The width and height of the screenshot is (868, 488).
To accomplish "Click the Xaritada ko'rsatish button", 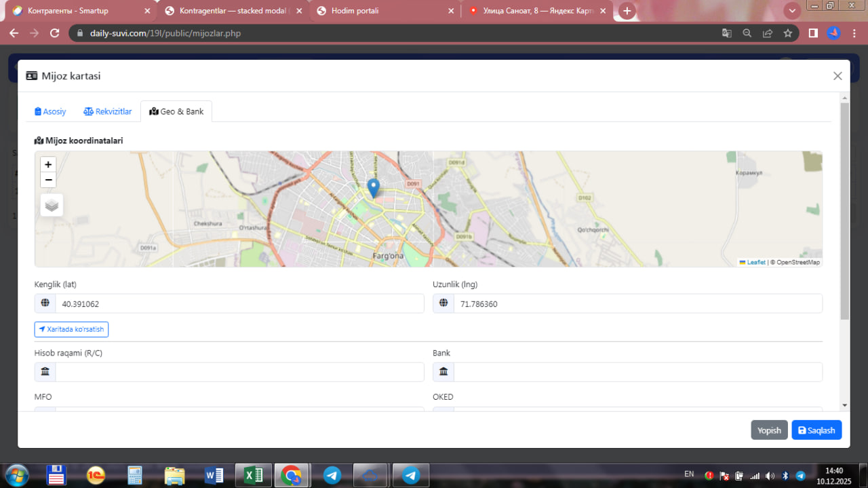I will pyautogui.click(x=71, y=329).
